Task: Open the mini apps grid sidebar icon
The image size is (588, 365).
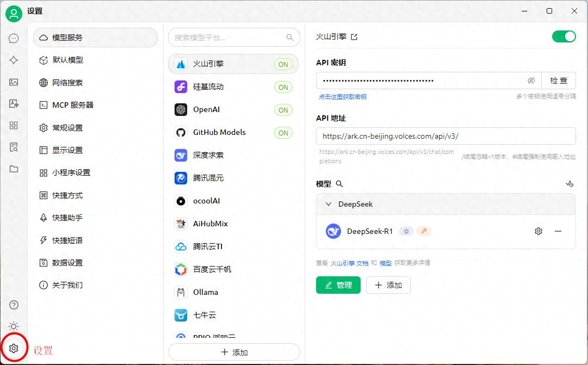Action: (14, 125)
